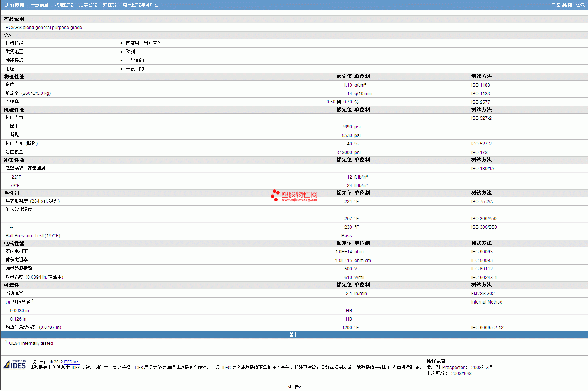This screenshot has width=588, height=391.
Task: Select the 所有数据 tab
Action: (x=15, y=5)
